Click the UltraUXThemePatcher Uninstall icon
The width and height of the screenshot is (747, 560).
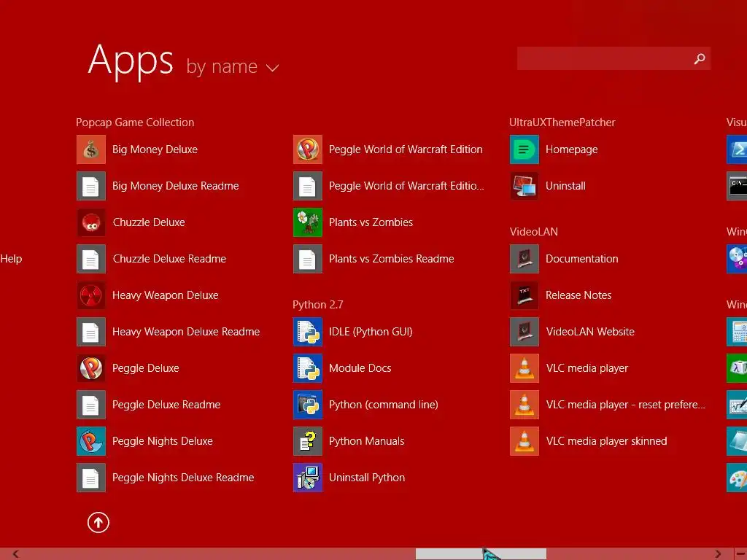[525, 186]
